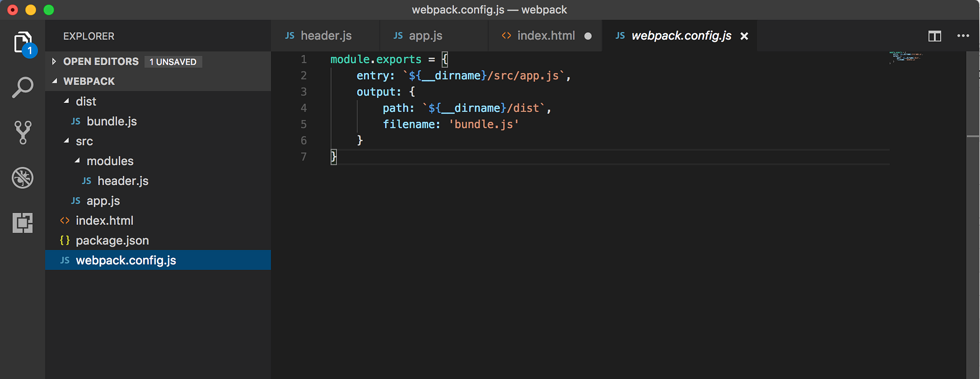
Task: Click the JS icon beside app.js in the tree
Action: click(75, 201)
